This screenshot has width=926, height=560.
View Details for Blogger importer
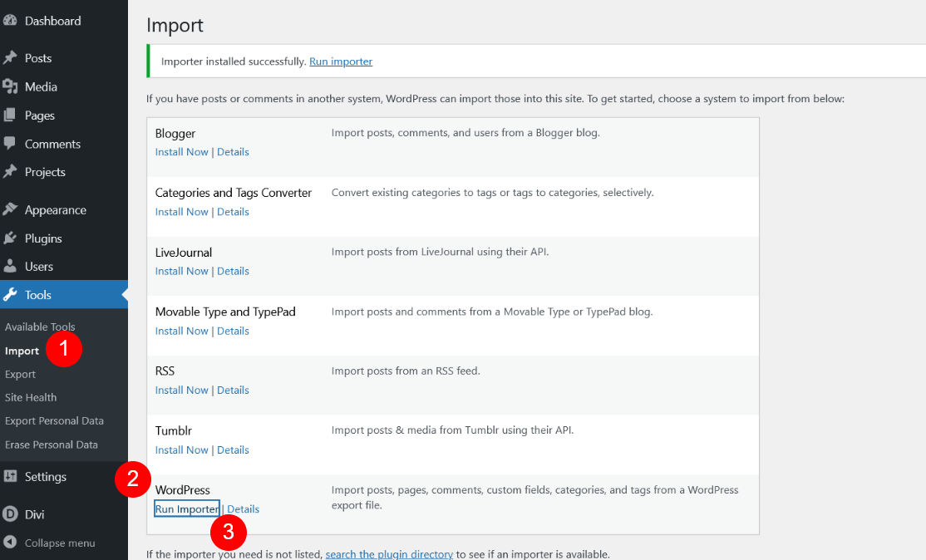tap(233, 152)
